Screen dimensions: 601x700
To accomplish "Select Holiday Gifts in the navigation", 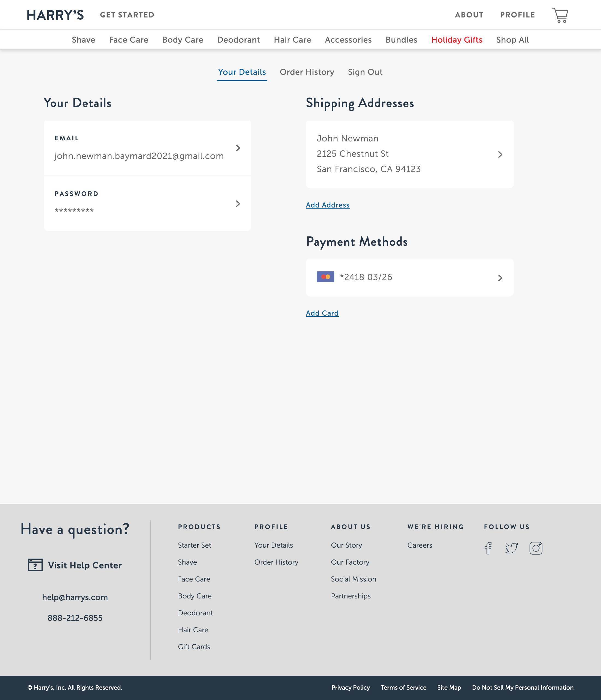I will [457, 40].
